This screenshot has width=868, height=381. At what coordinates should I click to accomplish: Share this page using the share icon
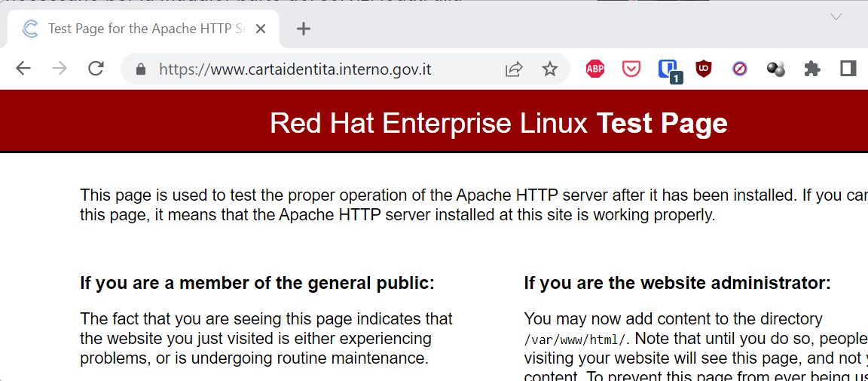(514, 69)
